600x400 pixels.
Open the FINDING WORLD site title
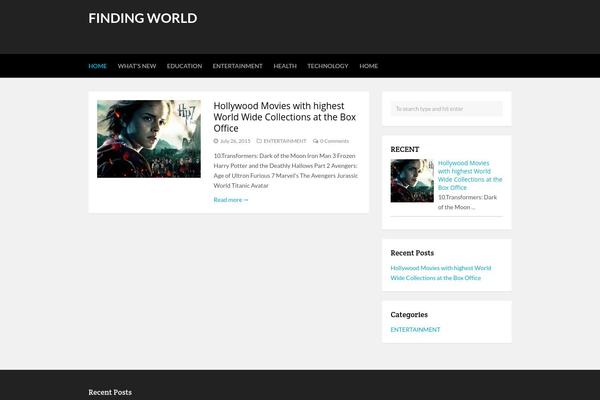pos(143,18)
